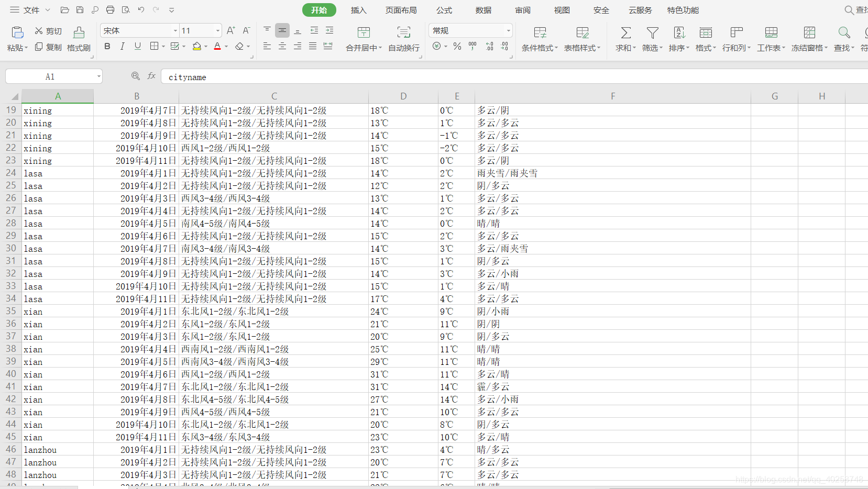The image size is (868, 489).
Task: Switch to the 数据 tab
Action: pyautogui.click(x=484, y=10)
